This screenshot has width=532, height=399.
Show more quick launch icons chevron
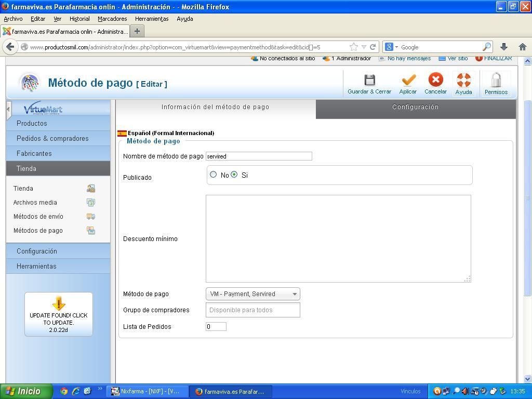(100, 389)
